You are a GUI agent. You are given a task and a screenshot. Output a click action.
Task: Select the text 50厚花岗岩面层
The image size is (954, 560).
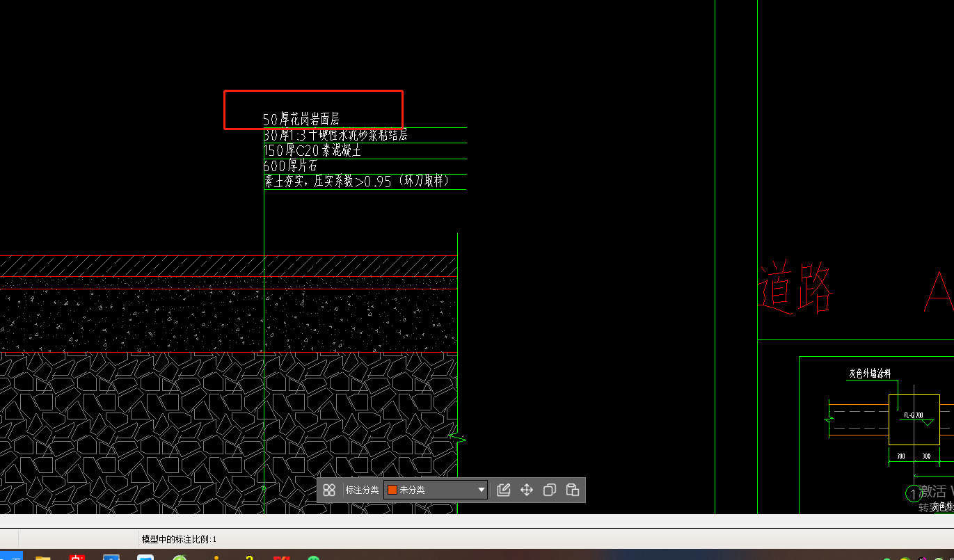click(x=301, y=120)
